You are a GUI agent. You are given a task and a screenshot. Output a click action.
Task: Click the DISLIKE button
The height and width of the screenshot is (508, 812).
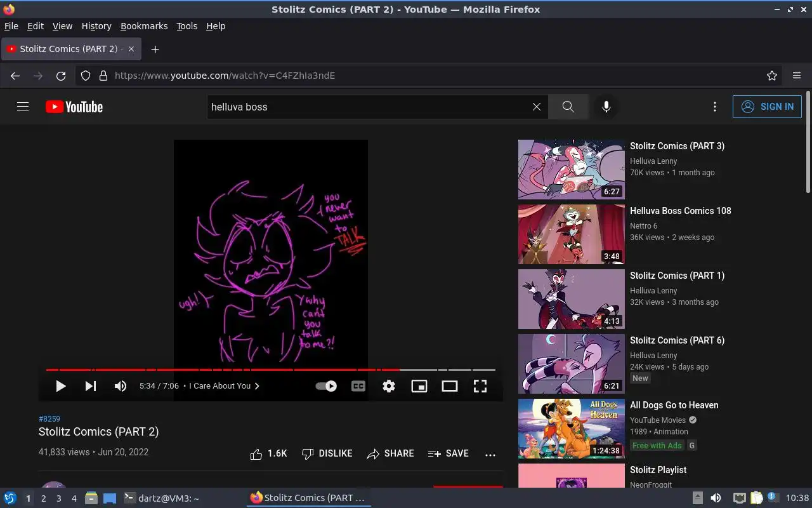click(327, 453)
